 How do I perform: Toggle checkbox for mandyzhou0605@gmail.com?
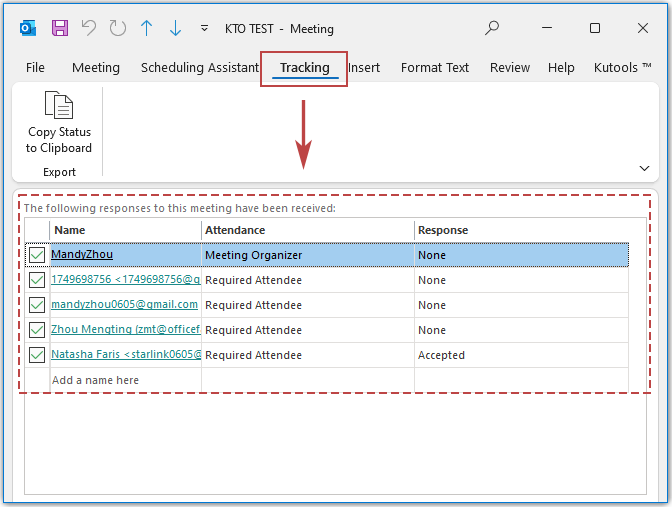(x=37, y=305)
